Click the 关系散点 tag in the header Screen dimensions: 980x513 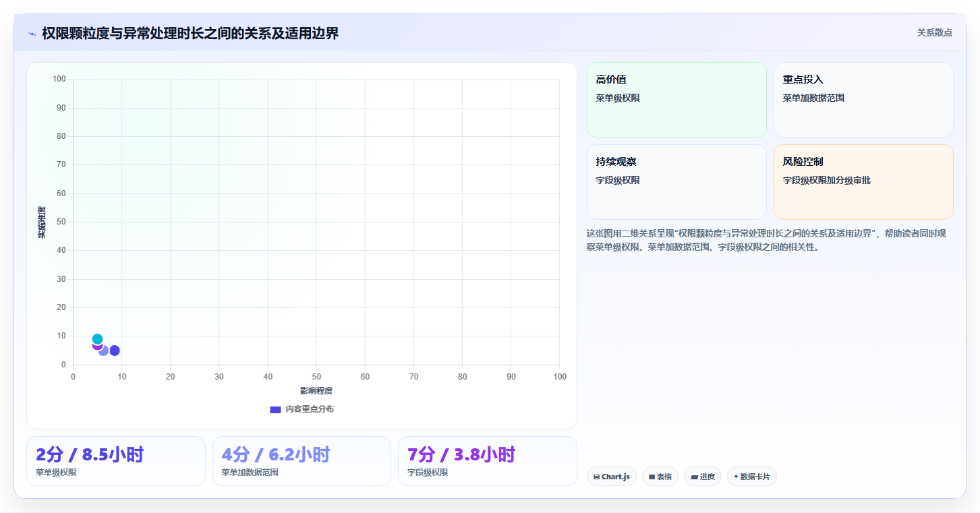(x=934, y=32)
